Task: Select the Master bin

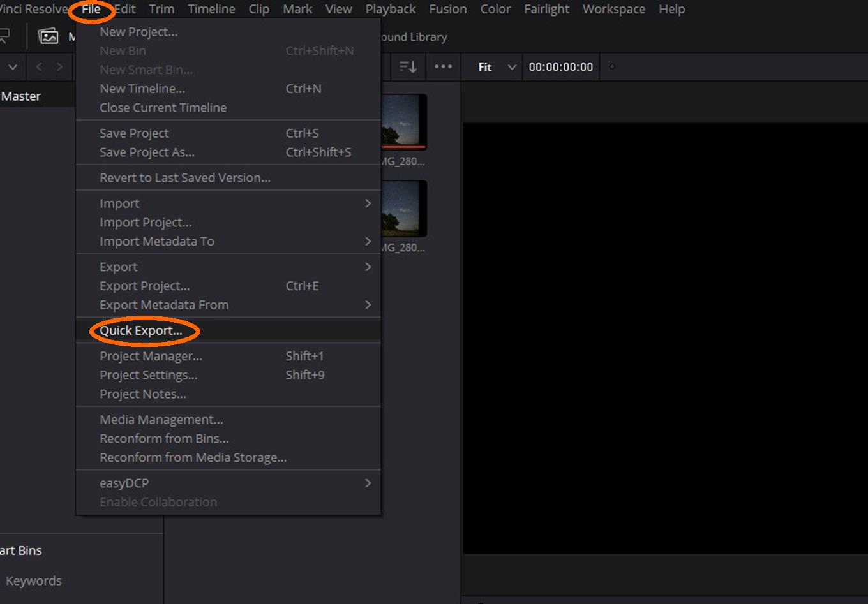Action: click(22, 96)
